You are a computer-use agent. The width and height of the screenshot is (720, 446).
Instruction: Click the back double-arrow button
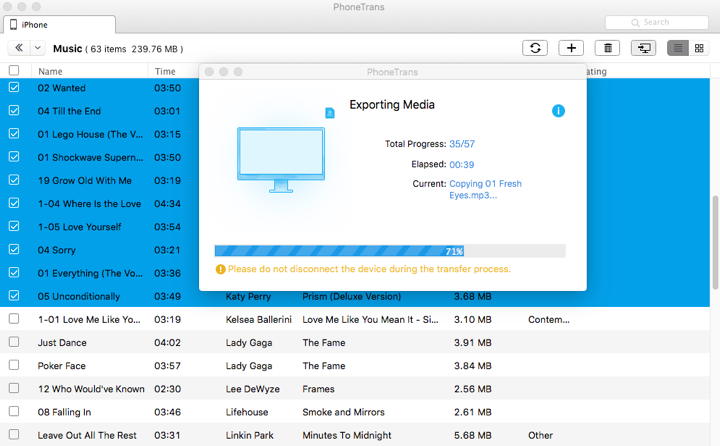[18, 48]
